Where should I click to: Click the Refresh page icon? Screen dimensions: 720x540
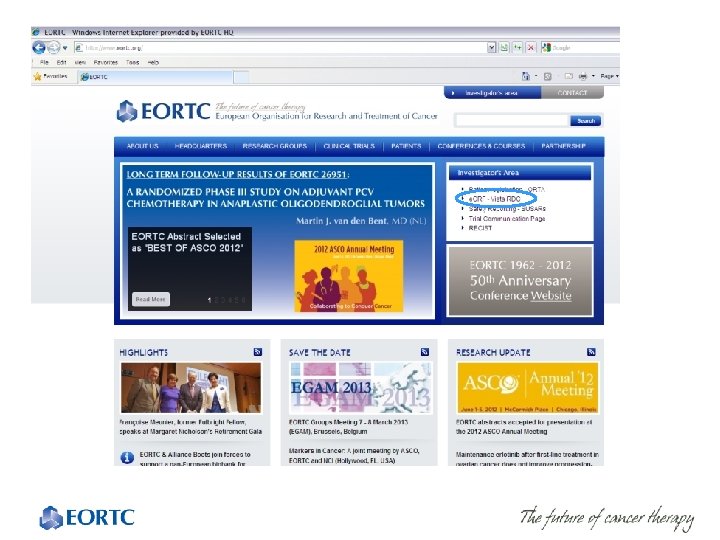pyautogui.click(x=518, y=47)
